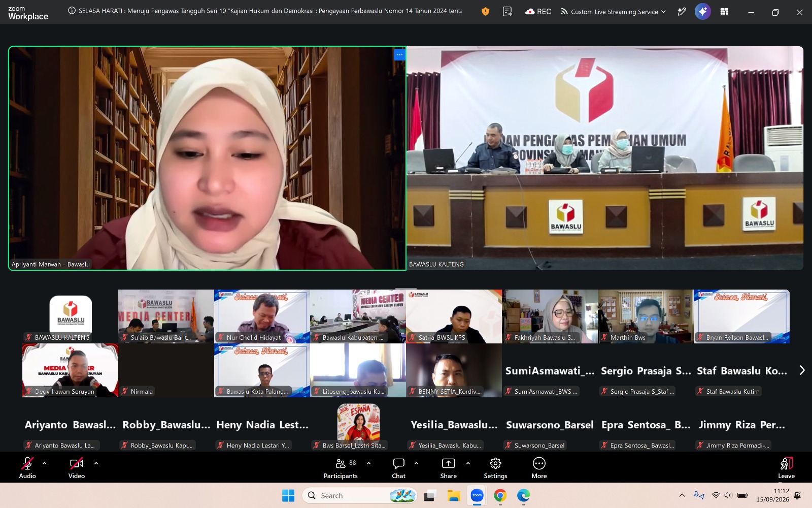Screen dimensions: 812x508
Task: Open meeting info icon beside title
Action: click(72, 11)
